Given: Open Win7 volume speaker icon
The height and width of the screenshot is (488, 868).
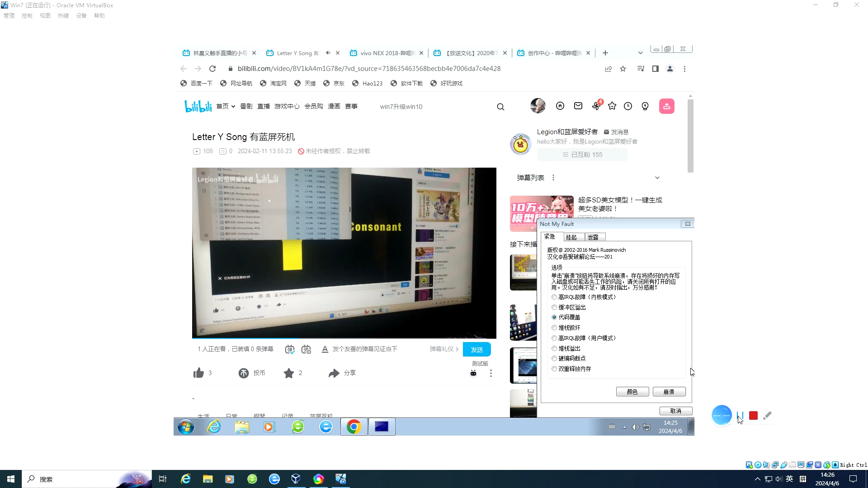Looking at the screenshot, I should coord(635,427).
